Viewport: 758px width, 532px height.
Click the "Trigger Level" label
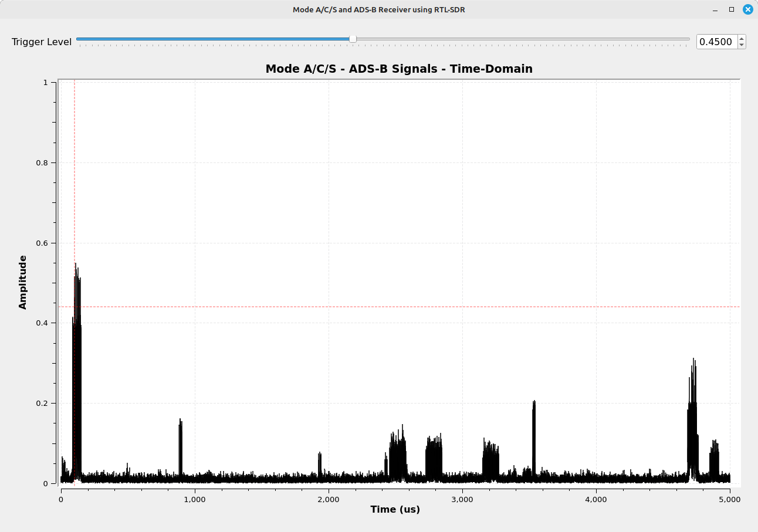(42, 42)
